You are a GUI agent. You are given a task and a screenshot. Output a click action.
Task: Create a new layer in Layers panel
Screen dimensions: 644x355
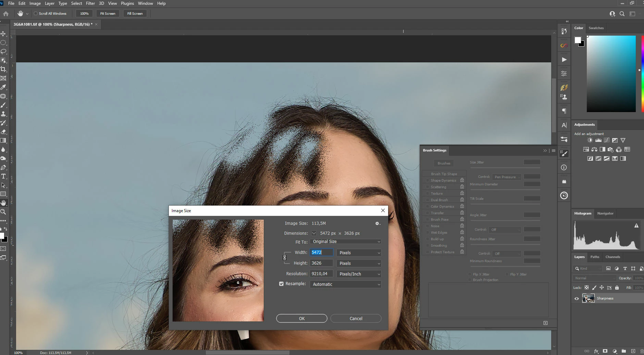coord(633,351)
